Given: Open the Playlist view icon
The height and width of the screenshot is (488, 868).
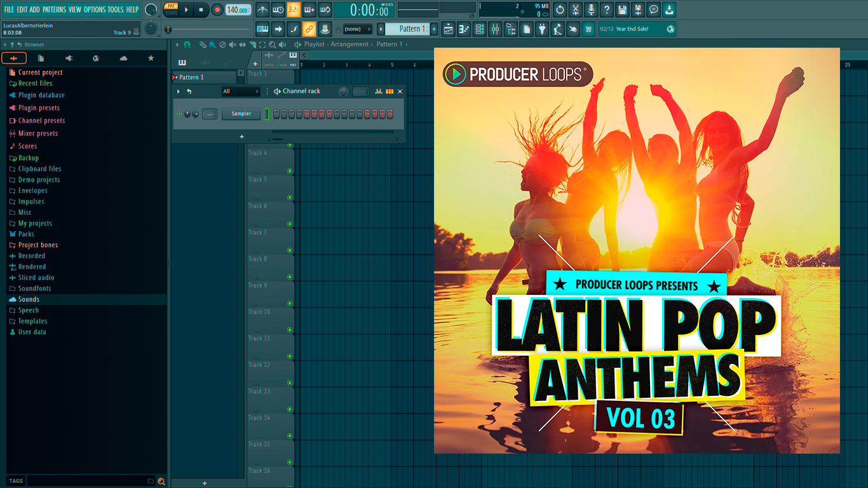Looking at the screenshot, I should (449, 29).
